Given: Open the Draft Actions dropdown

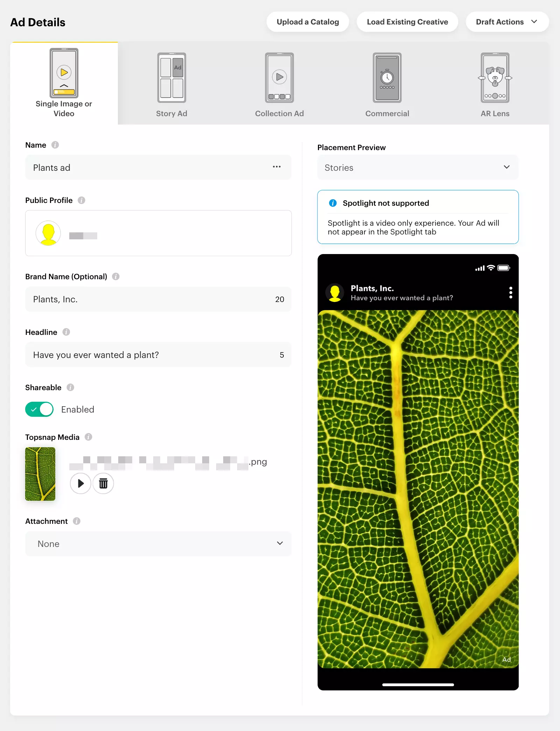Looking at the screenshot, I should (507, 22).
